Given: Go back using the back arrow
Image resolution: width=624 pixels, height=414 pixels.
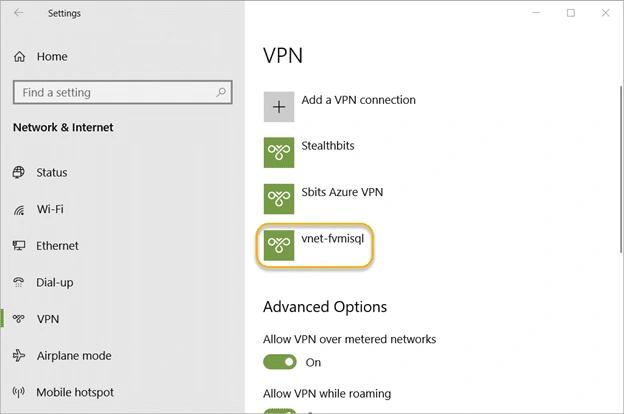Looking at the screenshot, I should (x=19, y=13).
